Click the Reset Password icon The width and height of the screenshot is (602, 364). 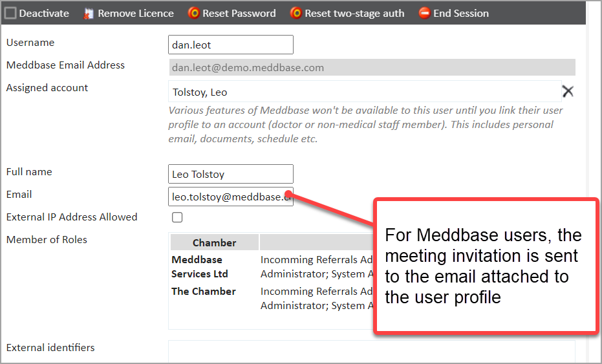193,13
